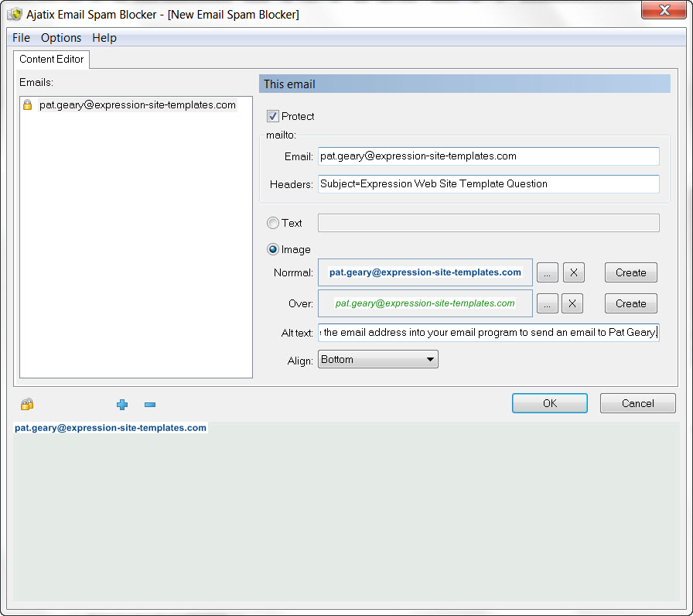Screen dimensions: 693x616
Task: Create the Over image
Action: point(630,303)
